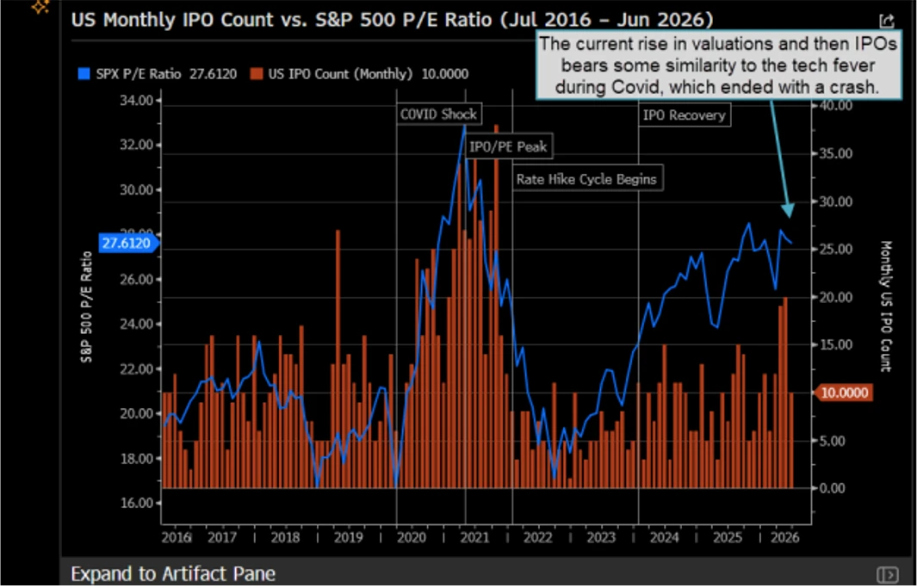Click the 2020 label on the time axis
Image resolution: width=917 pixels, height=588 pixels.
click(x=412, y=537)
